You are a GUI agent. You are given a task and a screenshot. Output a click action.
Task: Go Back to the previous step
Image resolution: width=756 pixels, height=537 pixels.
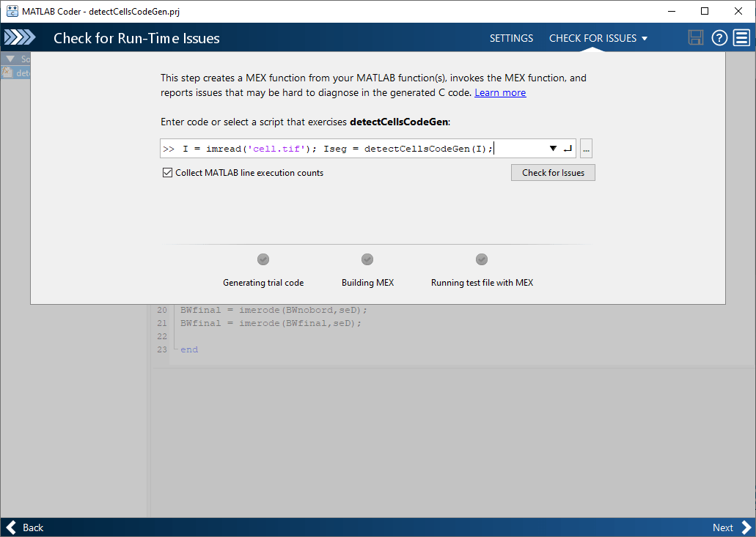[x=25, y=527]
